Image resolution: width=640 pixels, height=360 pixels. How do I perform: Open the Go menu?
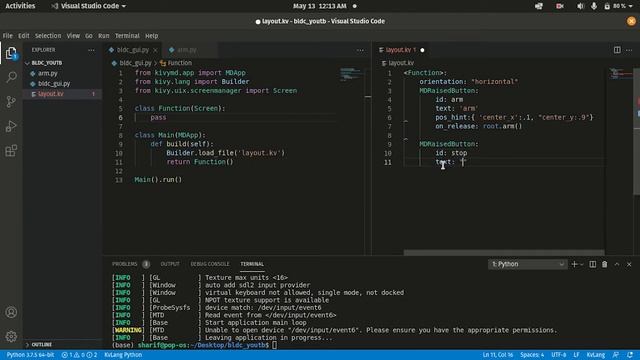(x=89, y=36)
